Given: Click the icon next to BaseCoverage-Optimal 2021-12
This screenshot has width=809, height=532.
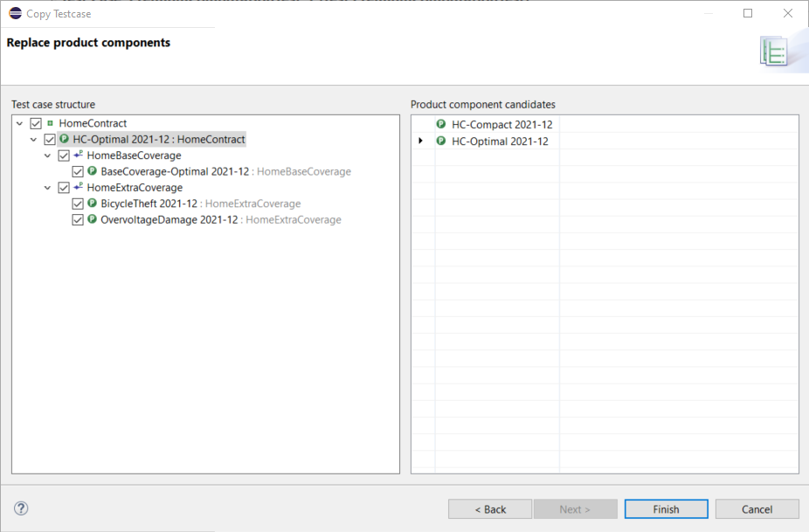Looking at the screenshot, I should (92, 170).
